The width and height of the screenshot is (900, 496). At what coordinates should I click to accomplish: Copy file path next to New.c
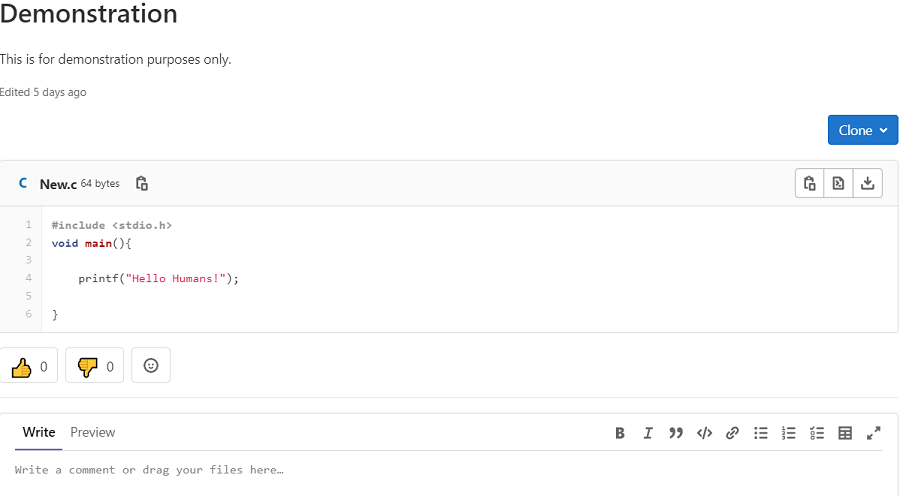(x=142, y=184)
